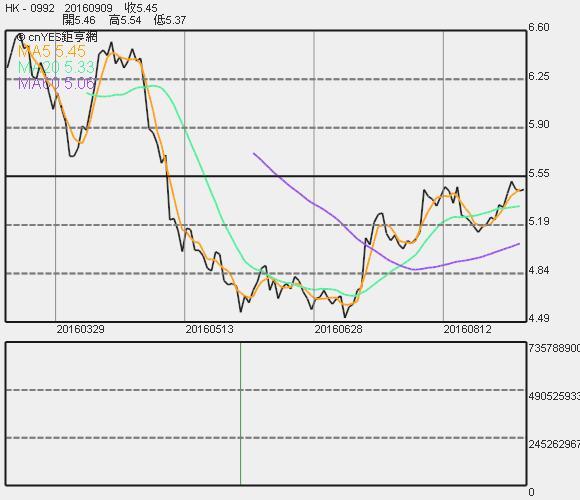Click the MA5 5.45 legend label
Viewport: 580px width, 500px height.
tap(51, 51)
